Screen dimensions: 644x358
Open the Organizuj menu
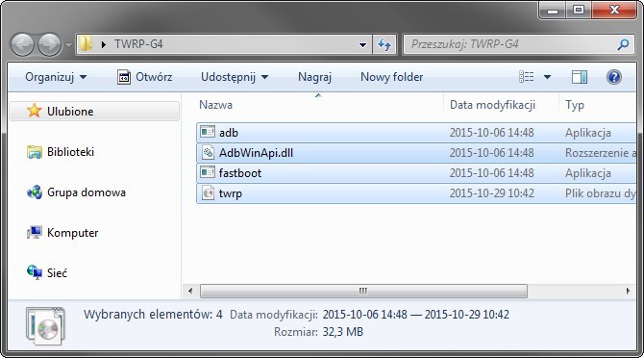[56, 77]
